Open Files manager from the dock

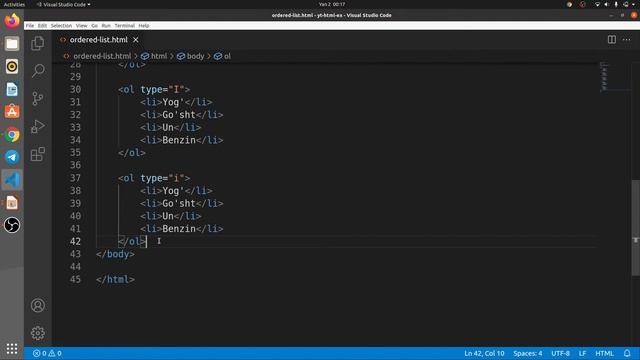click(12, 43)
